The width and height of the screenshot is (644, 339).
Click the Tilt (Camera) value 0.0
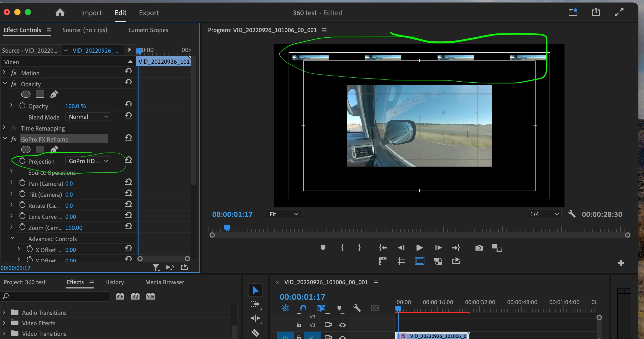[x=69, y=195]
